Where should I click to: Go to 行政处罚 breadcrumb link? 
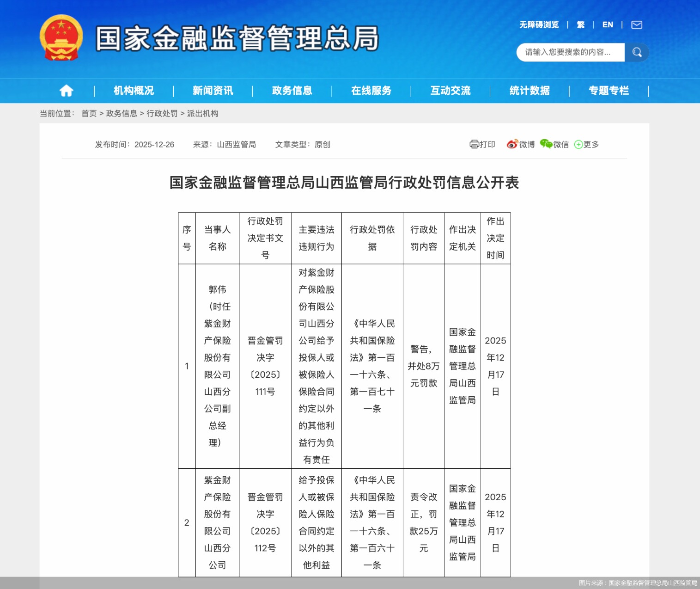[x=163, y=113]
